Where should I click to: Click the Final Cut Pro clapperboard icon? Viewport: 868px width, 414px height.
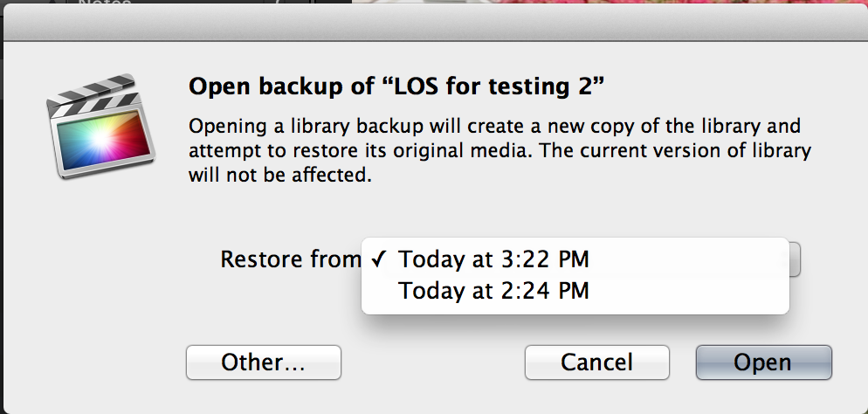pos(100,126)
